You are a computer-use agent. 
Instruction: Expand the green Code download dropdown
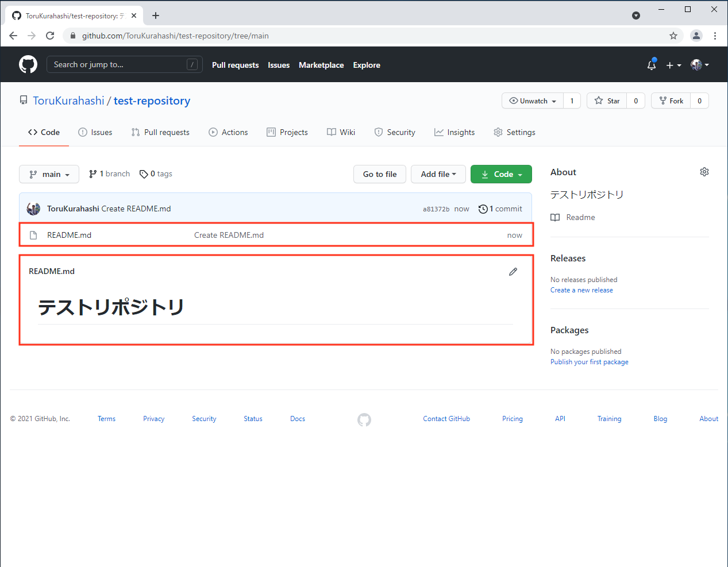(501, 174)
